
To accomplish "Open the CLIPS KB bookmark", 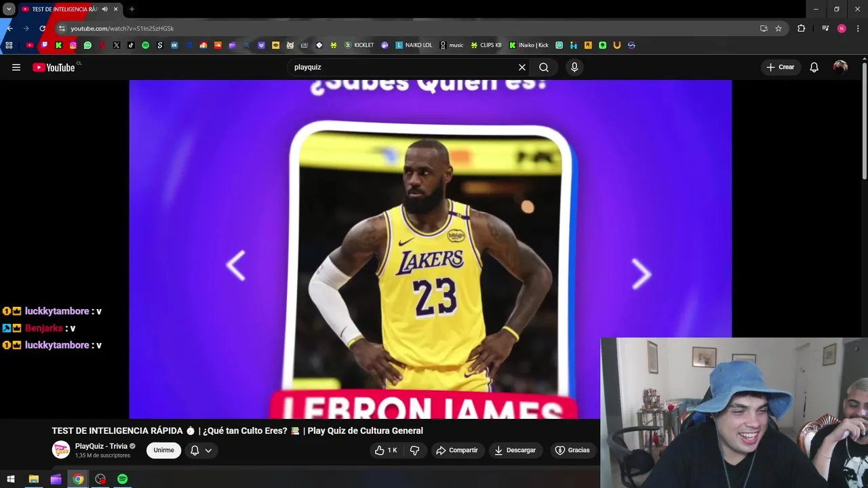I will click(x=486, y=45).
